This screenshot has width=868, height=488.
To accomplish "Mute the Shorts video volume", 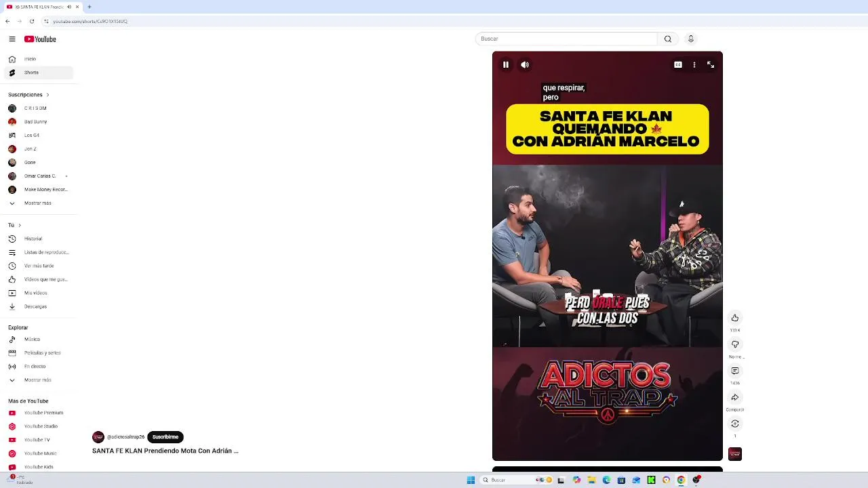I will pyautogui.click(x=525, y=65).
